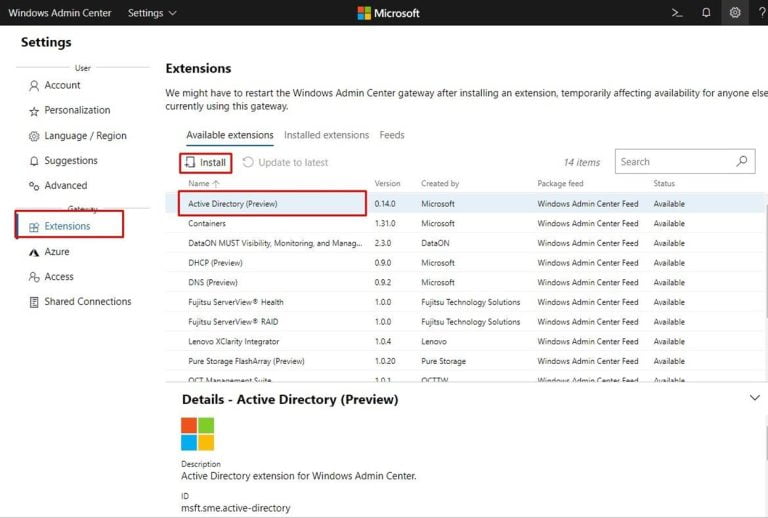Sort by Package feed column
Screen dimensions: 768x518
(560, 184)
